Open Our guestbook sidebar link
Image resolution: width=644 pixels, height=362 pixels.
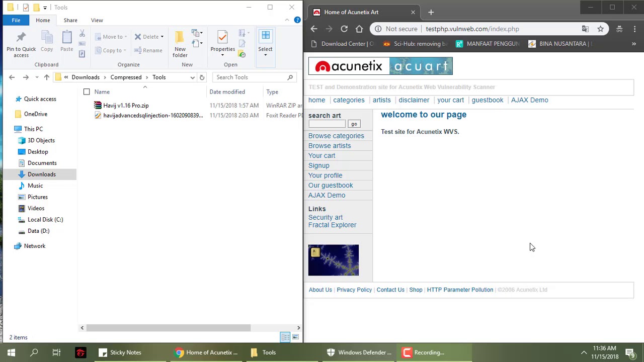331,185
